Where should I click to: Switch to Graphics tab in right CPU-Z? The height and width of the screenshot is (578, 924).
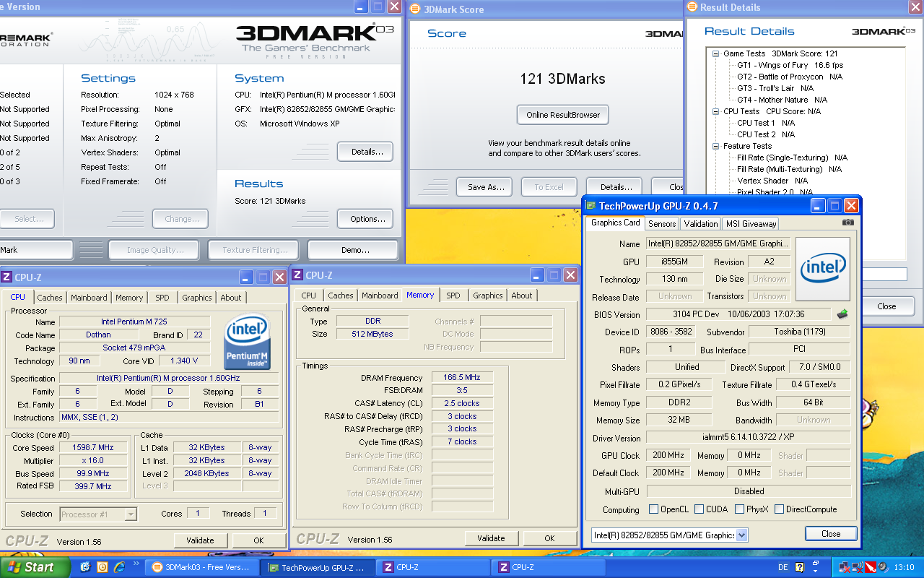point(488,296)
